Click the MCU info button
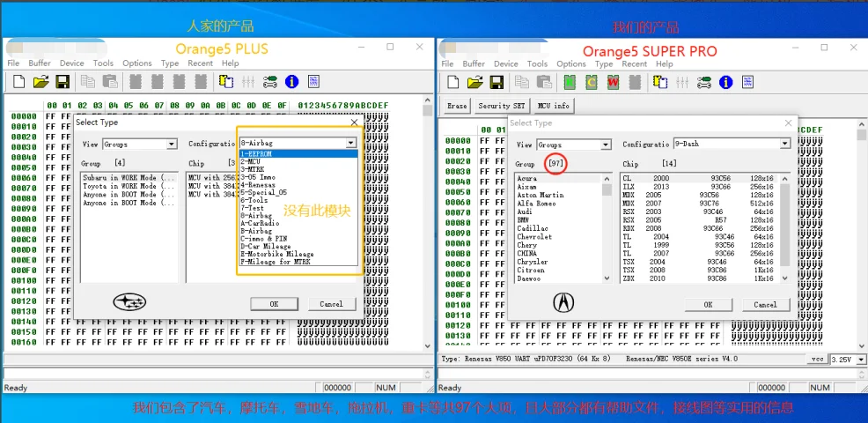This screenshot has width=868, height=423. pyautogui.click(x=554, y=106)
